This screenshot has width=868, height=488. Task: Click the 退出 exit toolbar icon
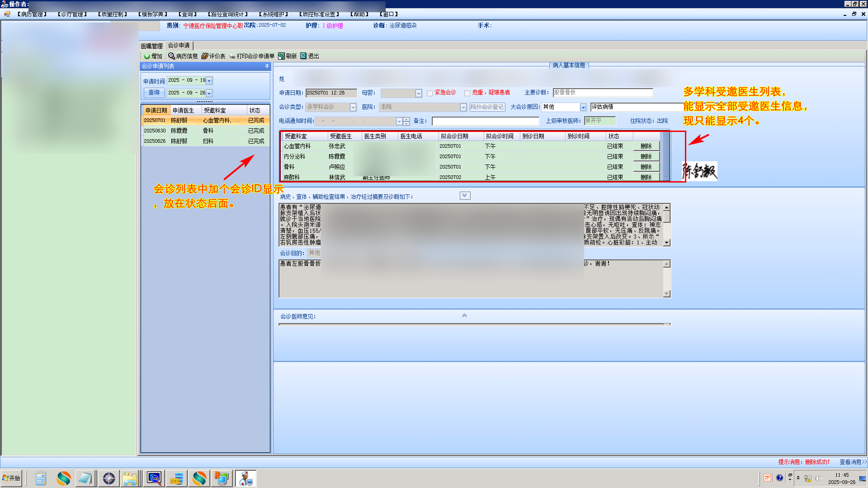[303, 56]
